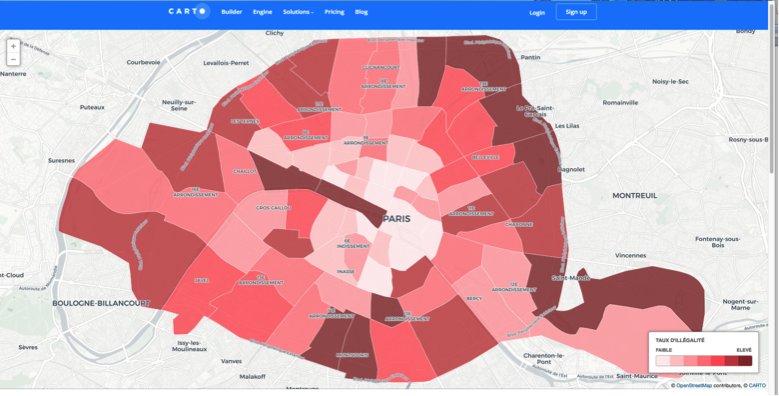Screen dimensions: 779x396
Task: Open the Blog link
Action: click(361, 12)
